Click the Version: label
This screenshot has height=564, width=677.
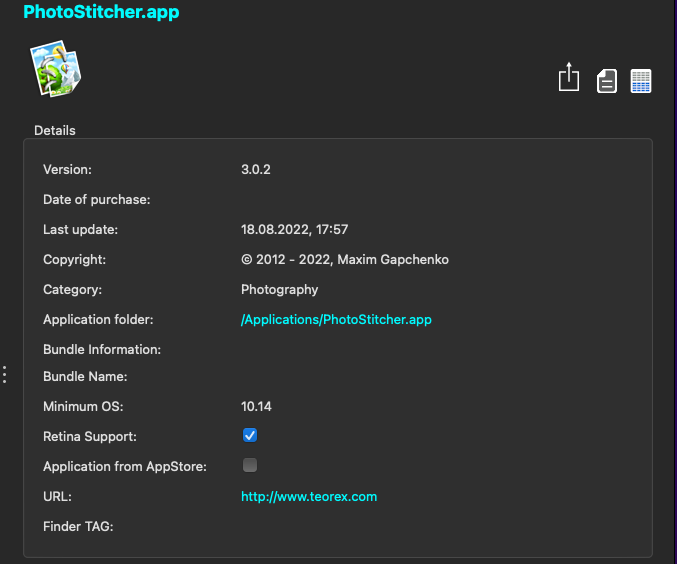pyautogui.click(x=67, y=169)
